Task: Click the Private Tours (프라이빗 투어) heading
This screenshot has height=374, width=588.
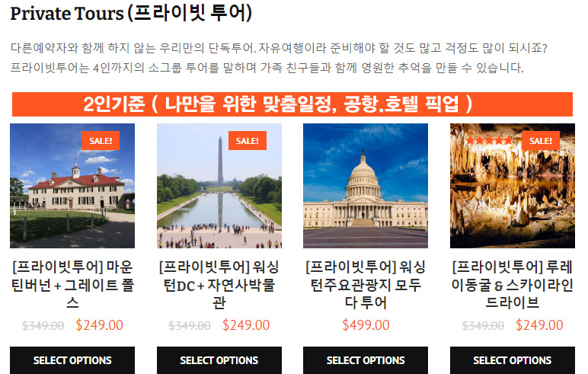Action: 131,14
